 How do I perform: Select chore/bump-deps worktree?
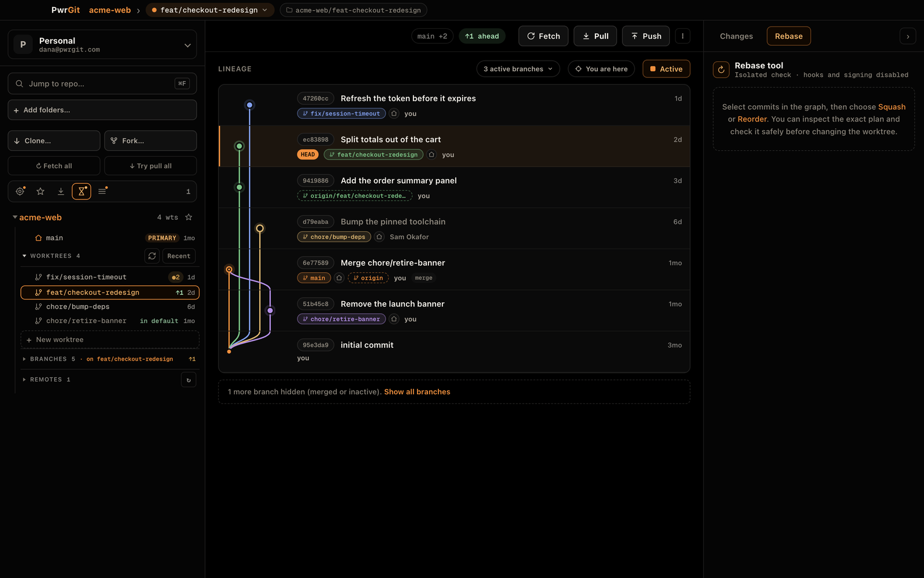[x=110, y=307]
